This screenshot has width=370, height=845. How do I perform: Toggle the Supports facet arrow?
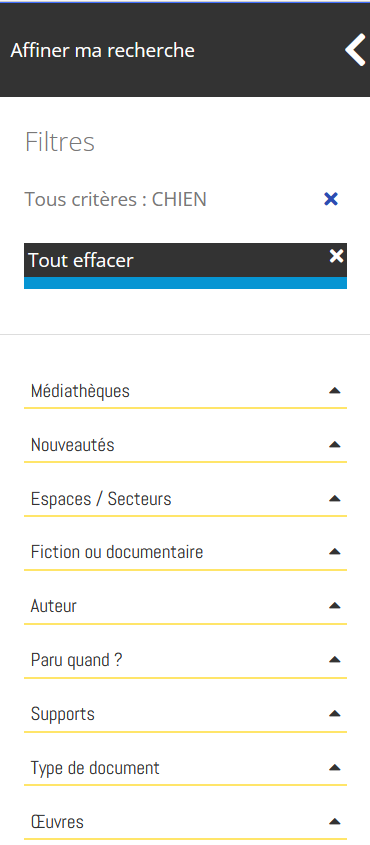coord(334,714)
